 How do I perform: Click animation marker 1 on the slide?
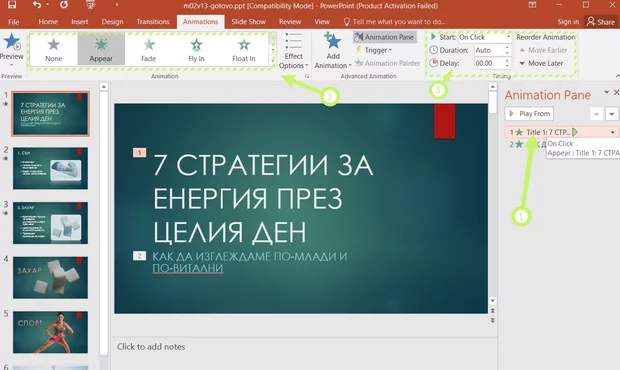[x=139, y=152]
